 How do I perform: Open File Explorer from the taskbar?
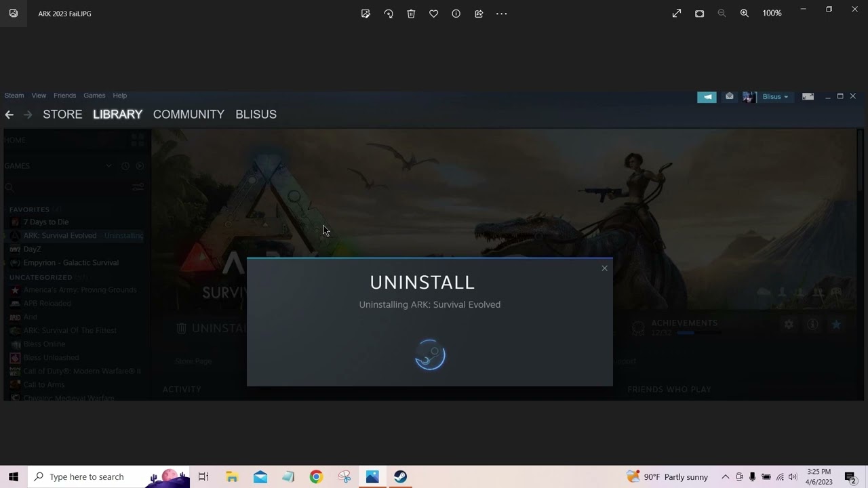(x=232, y=477)
